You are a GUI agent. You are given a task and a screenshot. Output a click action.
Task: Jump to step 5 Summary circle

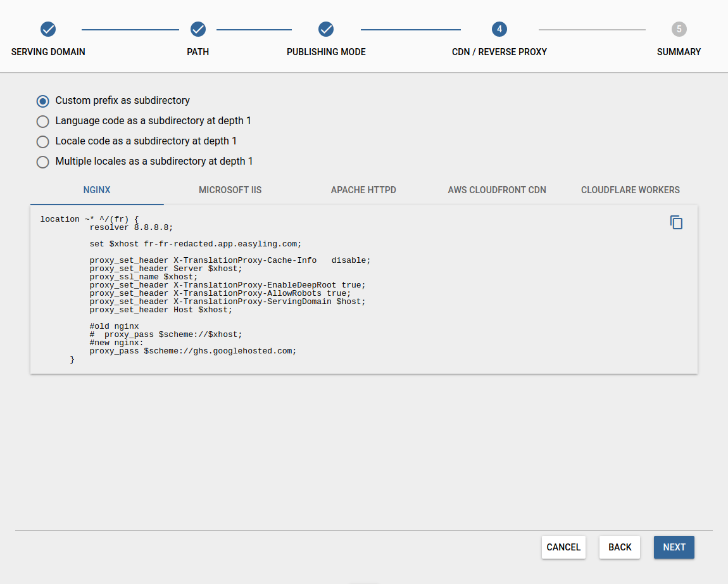pos(679,29)
